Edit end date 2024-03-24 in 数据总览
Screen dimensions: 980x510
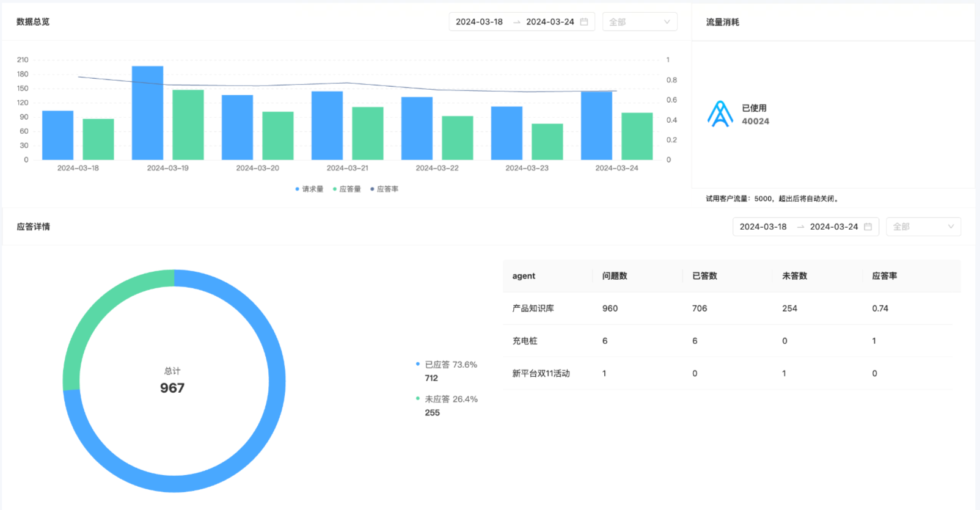tap(550, 22)
